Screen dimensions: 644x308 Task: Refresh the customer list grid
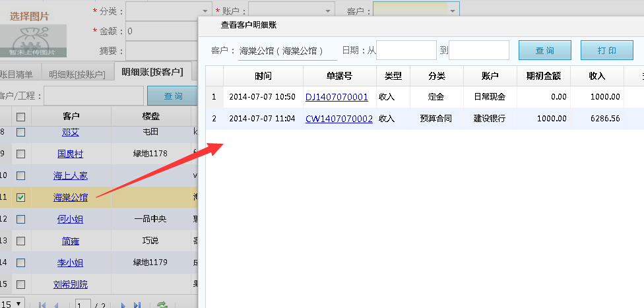coord(162,305)
